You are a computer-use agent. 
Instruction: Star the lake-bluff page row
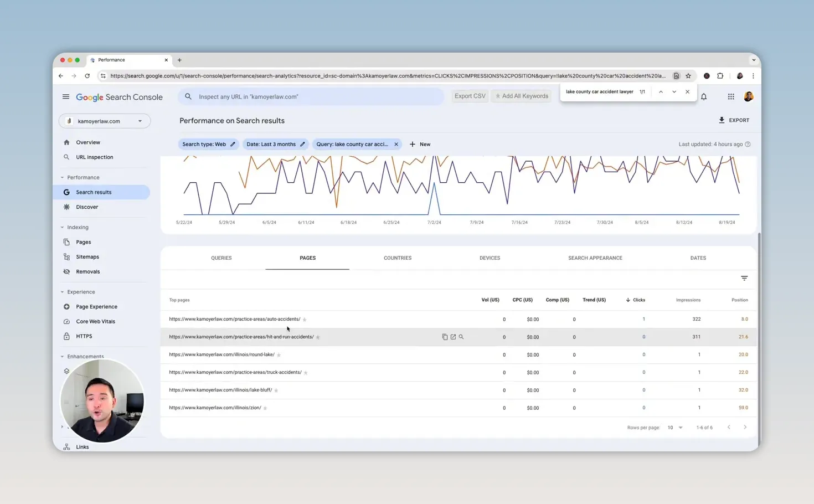coord(276,390)
